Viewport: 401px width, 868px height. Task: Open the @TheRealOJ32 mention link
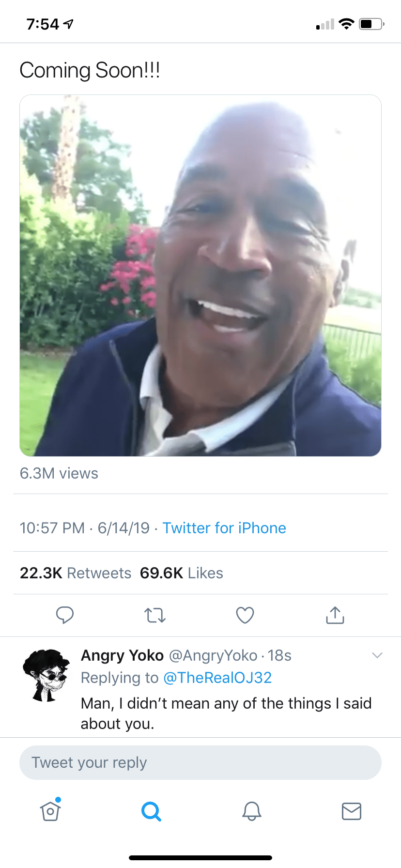tap(217, 678)
